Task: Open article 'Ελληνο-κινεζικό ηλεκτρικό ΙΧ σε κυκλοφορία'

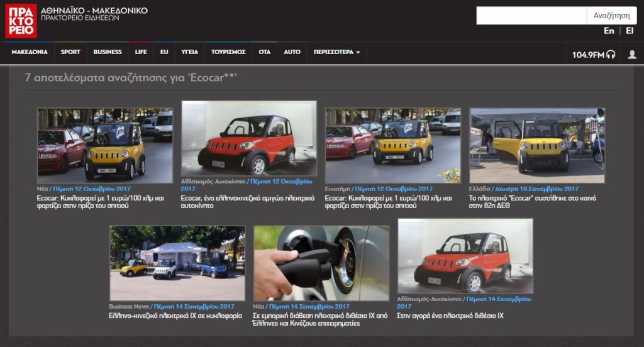Action: [x=175, y=316]
